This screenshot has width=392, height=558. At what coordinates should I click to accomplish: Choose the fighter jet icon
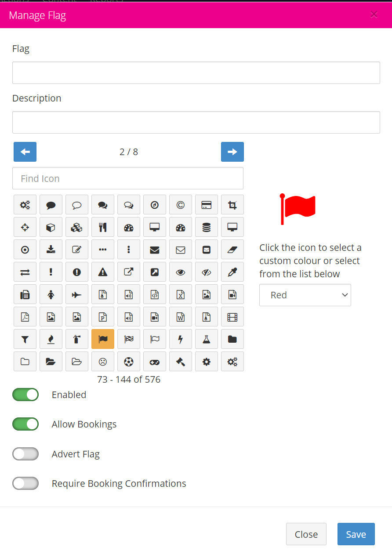[x=77, y=294]
